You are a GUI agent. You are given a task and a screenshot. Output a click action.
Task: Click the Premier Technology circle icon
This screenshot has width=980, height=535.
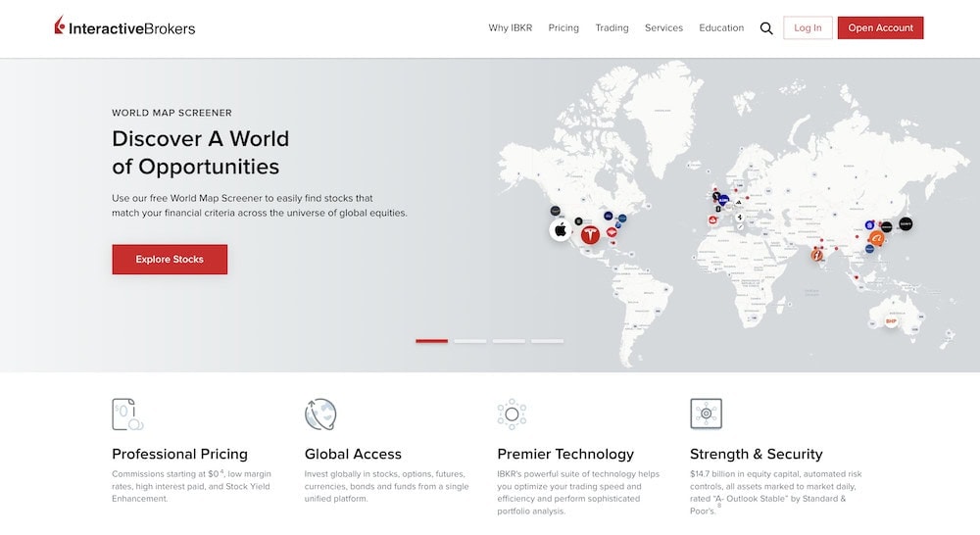tap(512, 414)
